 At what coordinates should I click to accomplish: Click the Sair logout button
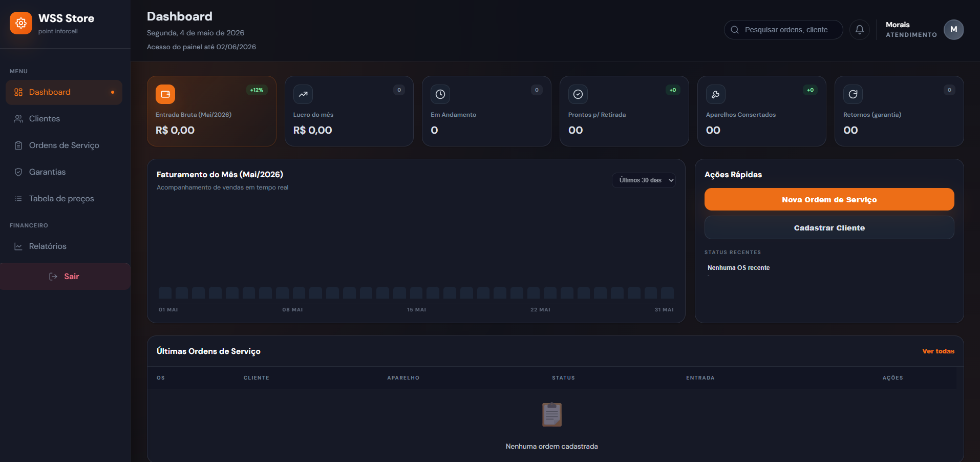coord(65,277)
